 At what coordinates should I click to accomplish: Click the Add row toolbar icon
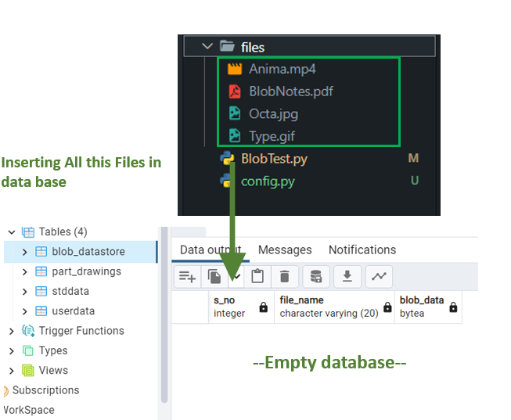[187, 277]
